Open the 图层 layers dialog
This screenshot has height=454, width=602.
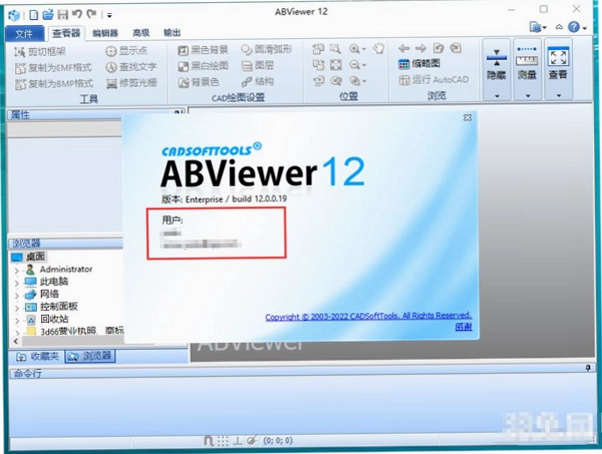[258, 66]
